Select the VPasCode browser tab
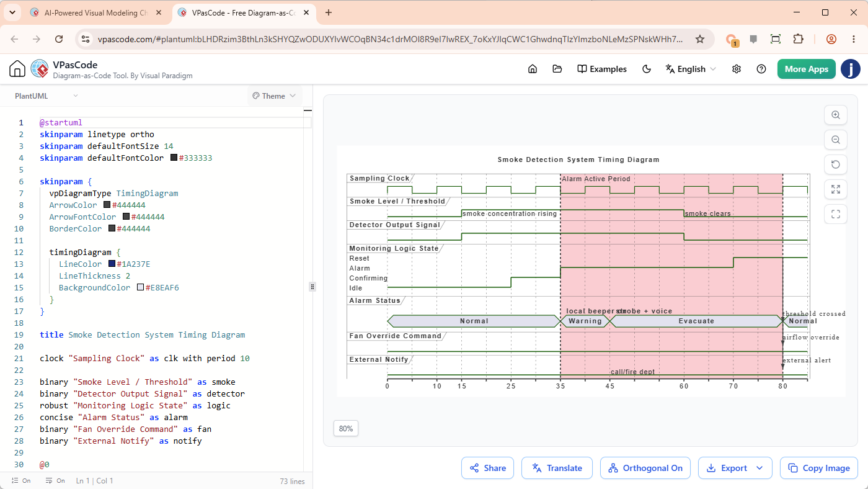This screenshot has width=868, height=489. [244, 12]
